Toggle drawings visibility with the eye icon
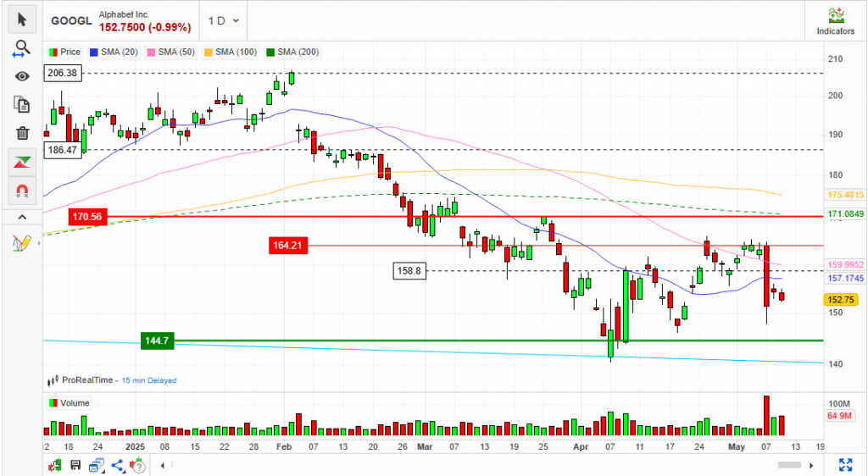The width and height of the screenshot is (868, 476). (x=22, y=76)
